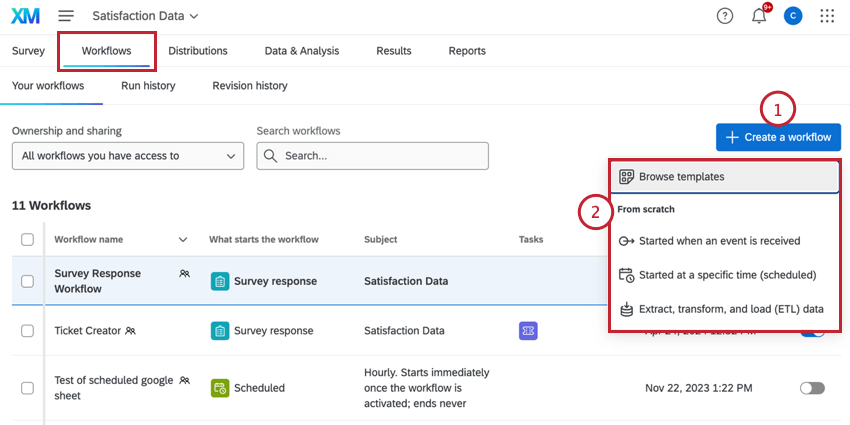The image size is (850, 425).
Task: Open the hamburger navigation menu
Action: 66,16
